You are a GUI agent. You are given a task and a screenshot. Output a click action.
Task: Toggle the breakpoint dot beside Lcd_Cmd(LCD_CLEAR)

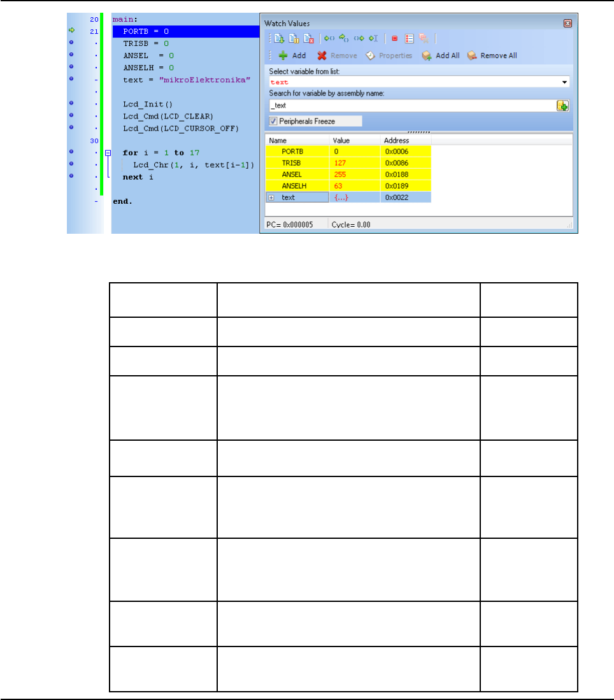[x=71, y=115]
